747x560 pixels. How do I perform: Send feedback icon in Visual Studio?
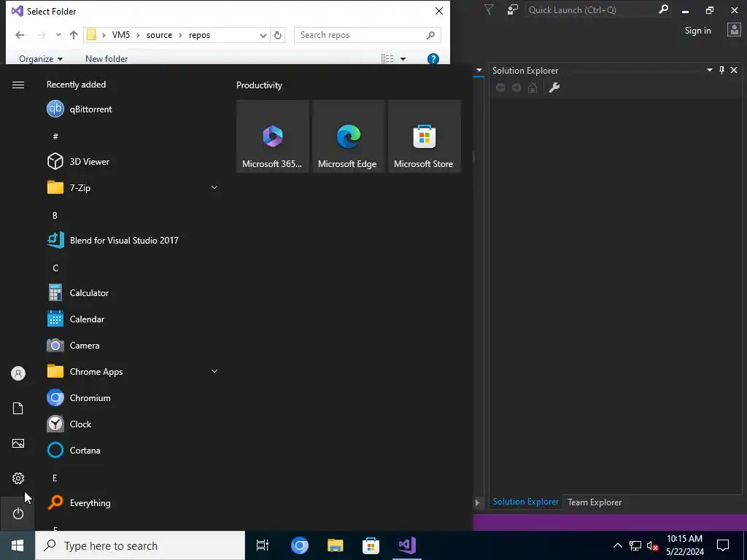pyautogui.click(x=513, y=9)
